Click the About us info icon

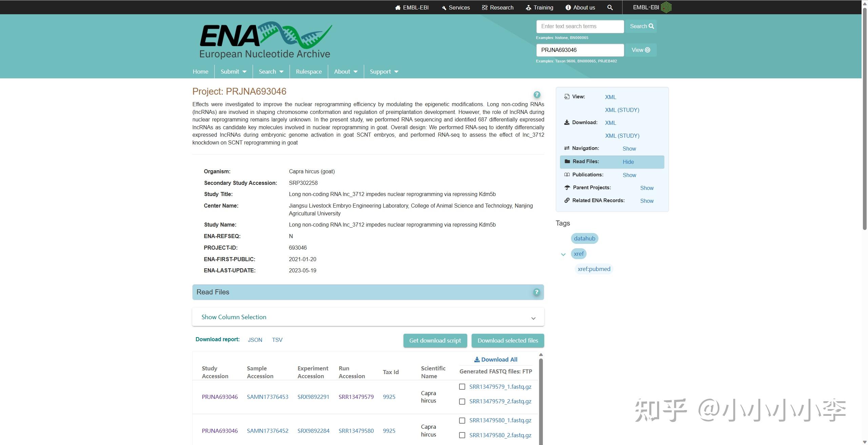click(568, 7)
